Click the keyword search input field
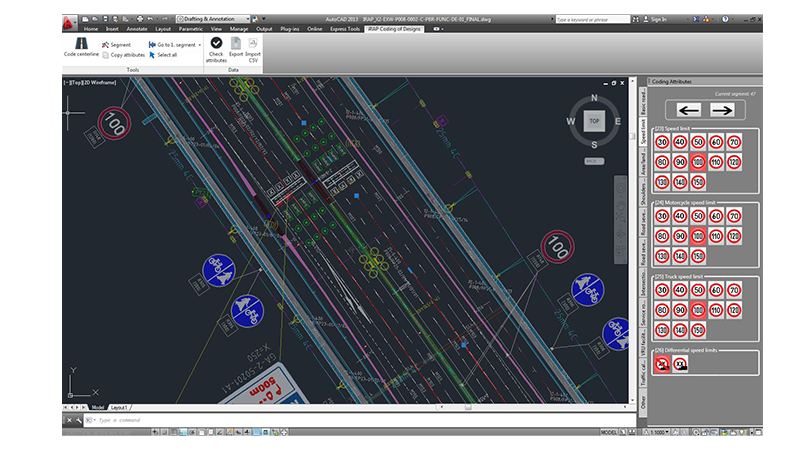 (x=592, y=19)
